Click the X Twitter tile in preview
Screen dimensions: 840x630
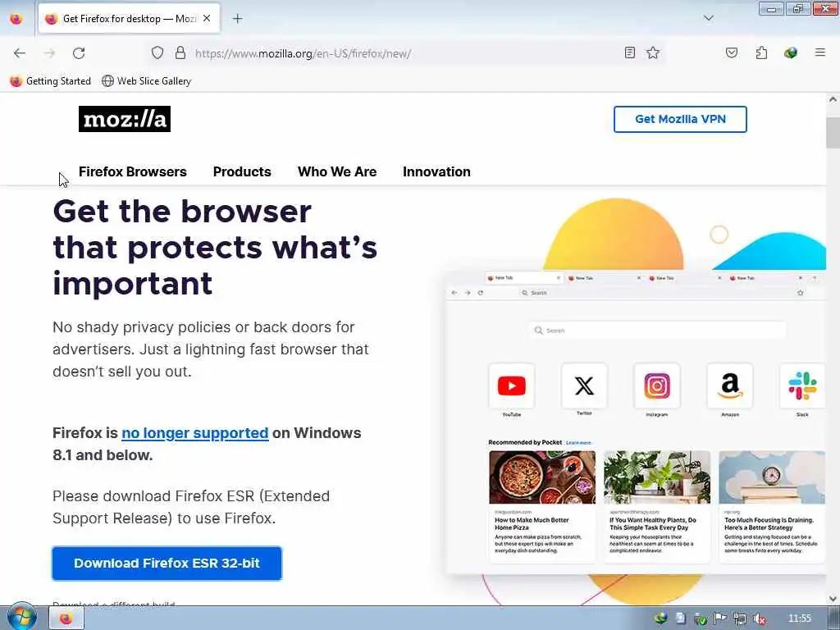(x=584, y=386)
